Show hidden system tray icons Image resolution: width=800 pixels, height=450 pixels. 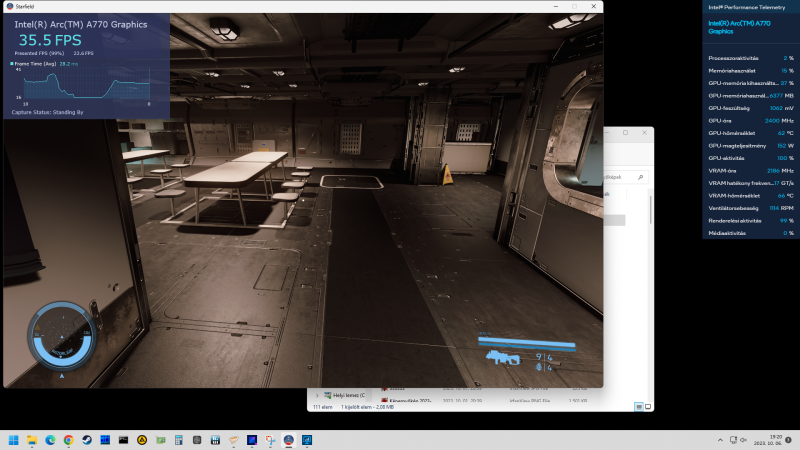(720, 440)
